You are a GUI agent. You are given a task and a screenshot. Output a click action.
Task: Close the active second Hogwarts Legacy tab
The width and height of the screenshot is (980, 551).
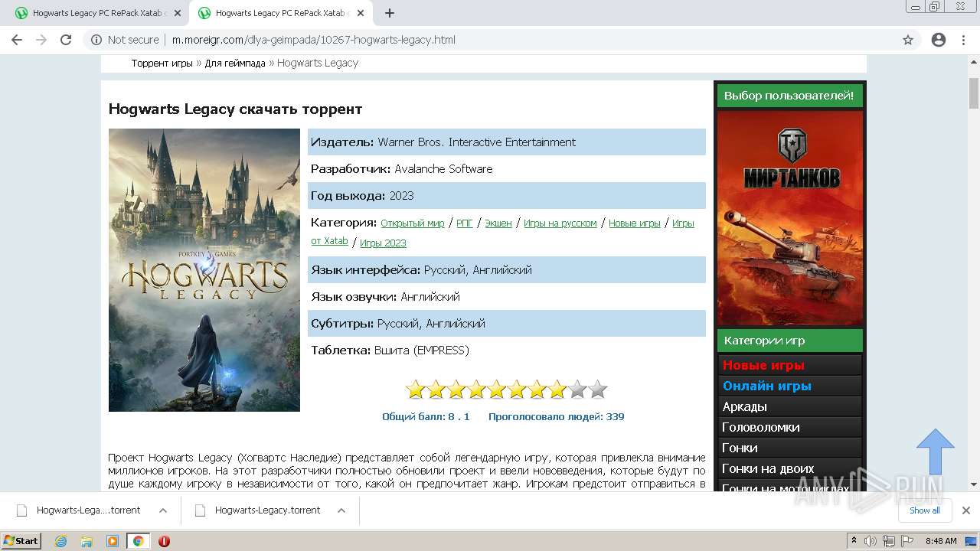coord(360,13)
